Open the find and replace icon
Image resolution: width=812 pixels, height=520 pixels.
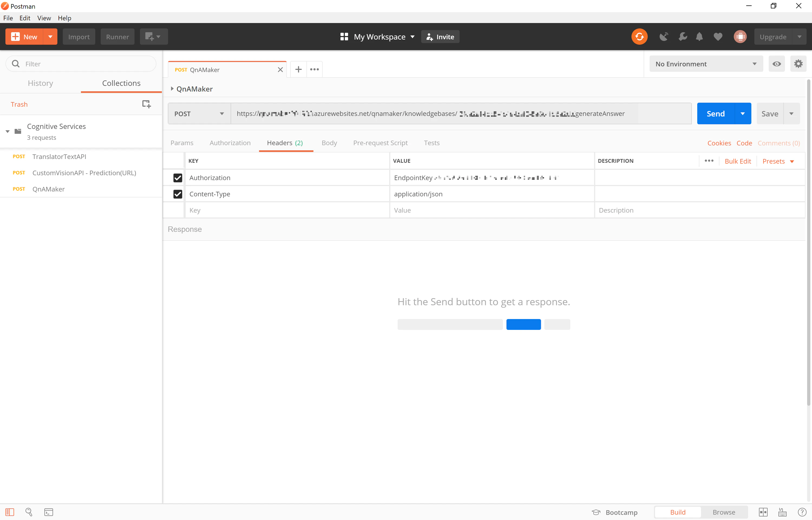[x=29, y=512]
